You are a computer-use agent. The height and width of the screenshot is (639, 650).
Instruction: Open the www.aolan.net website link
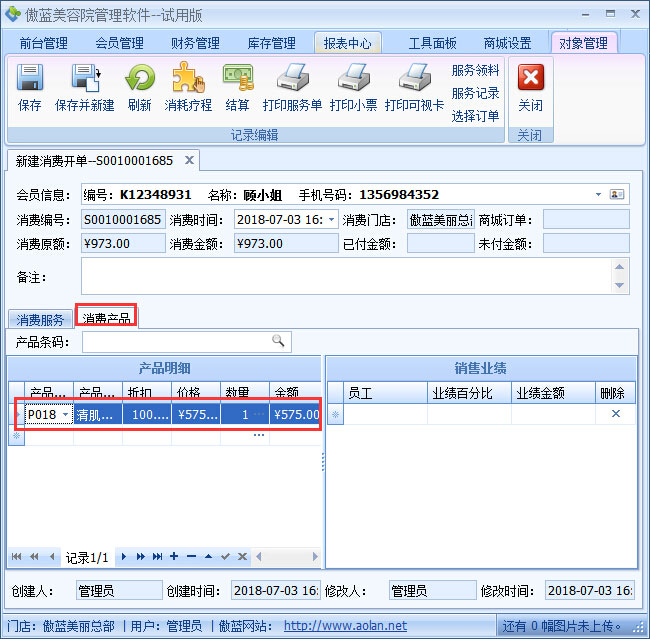coord(345,626)
